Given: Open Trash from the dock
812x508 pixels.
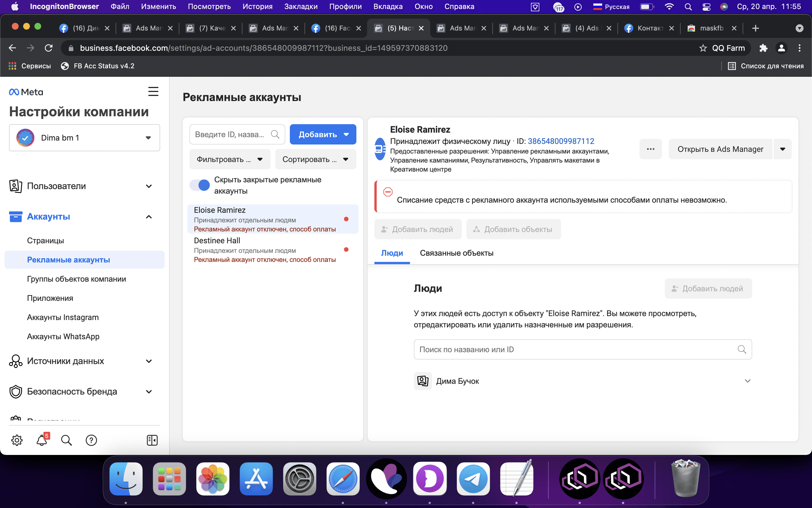Looking at the screenshot, I should click(x=686, y=478).
